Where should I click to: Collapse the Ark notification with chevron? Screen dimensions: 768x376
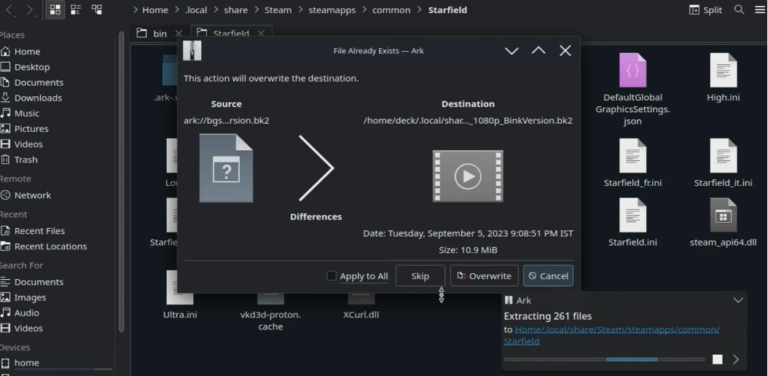[738, 300]
